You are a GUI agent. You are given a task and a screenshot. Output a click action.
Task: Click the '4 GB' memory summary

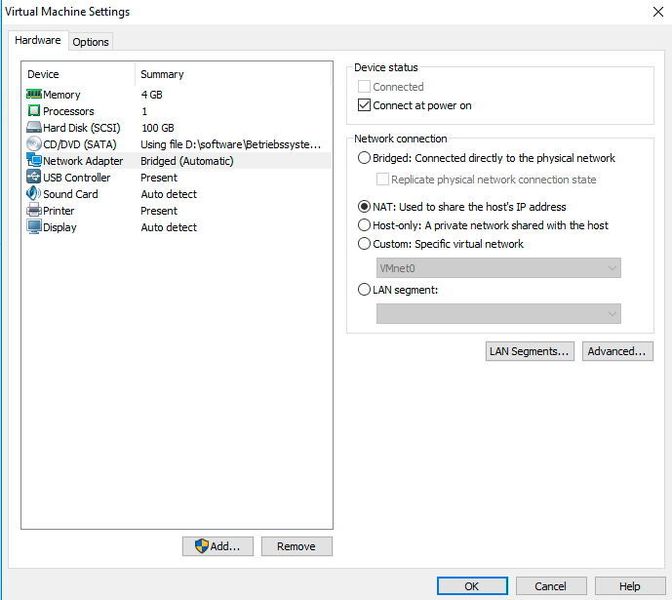(x=152, y=94)
